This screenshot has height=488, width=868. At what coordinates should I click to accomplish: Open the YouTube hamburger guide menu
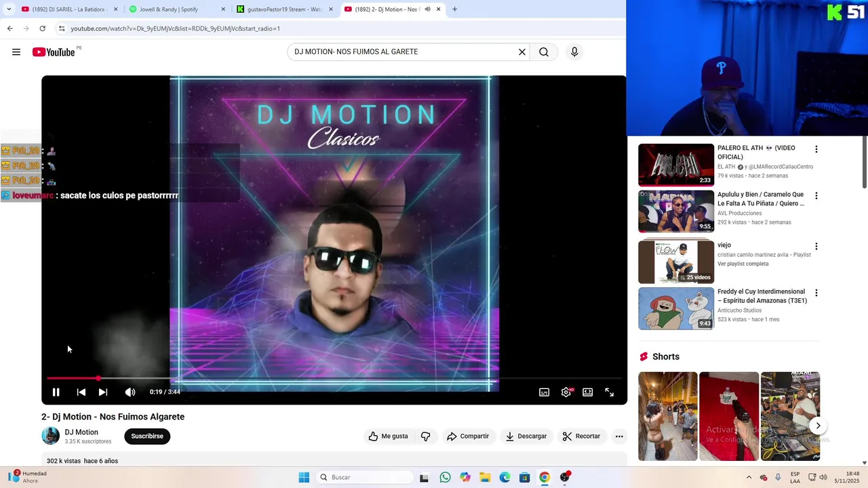tap(16, 52)
